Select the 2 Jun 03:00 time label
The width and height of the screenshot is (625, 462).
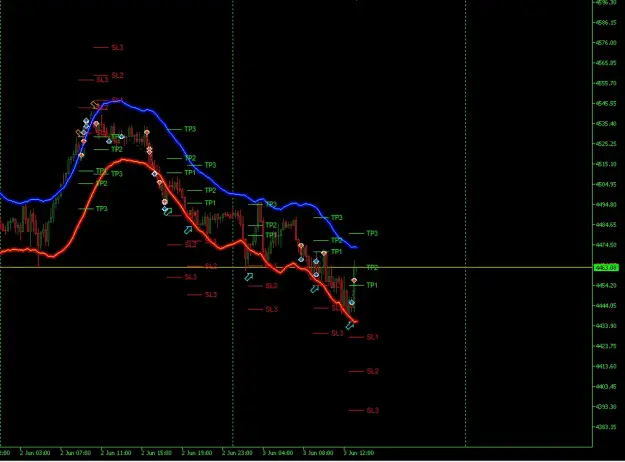click(35, 453)
